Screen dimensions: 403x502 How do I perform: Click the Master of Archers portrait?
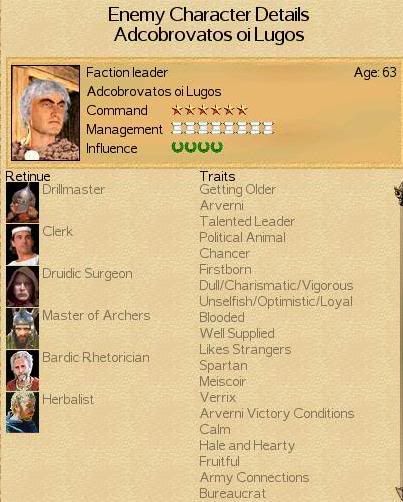(22, 328)
